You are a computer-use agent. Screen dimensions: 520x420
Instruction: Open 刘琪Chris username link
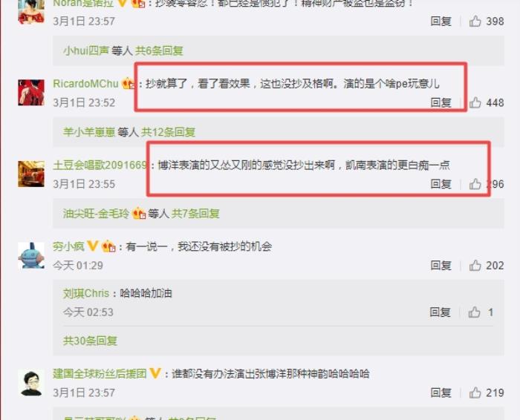(x=86, y=293)
